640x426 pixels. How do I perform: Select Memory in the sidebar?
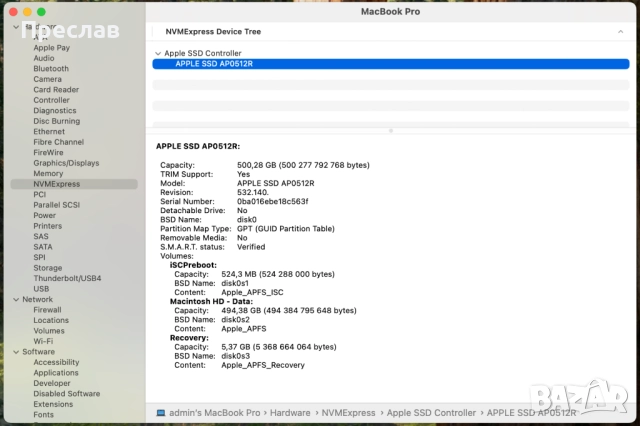48,173
